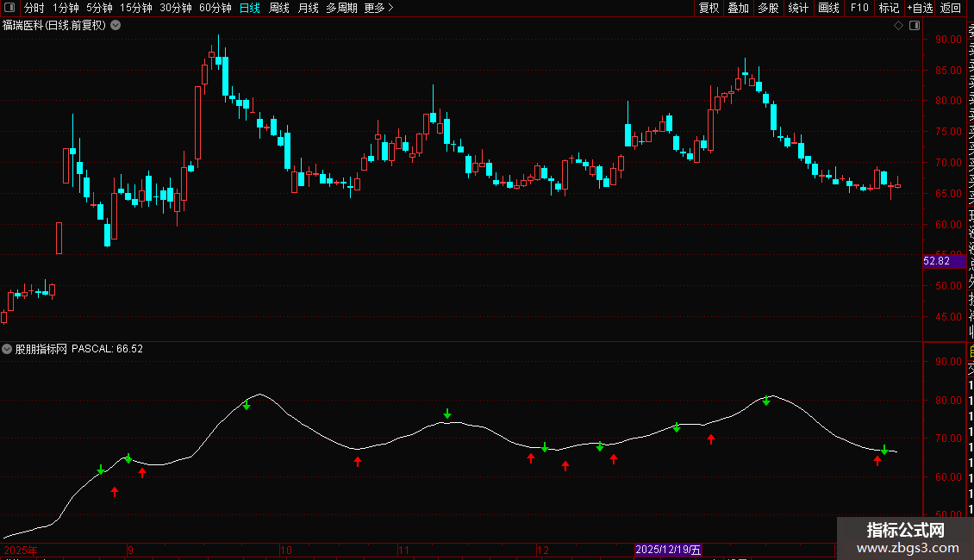
Task: Click the PASCAL: 66.52 indicator label
Action: tap(107, 349)
